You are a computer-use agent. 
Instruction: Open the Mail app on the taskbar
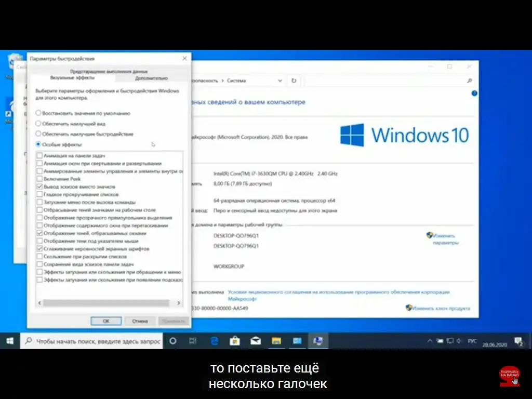click(256, 341)
